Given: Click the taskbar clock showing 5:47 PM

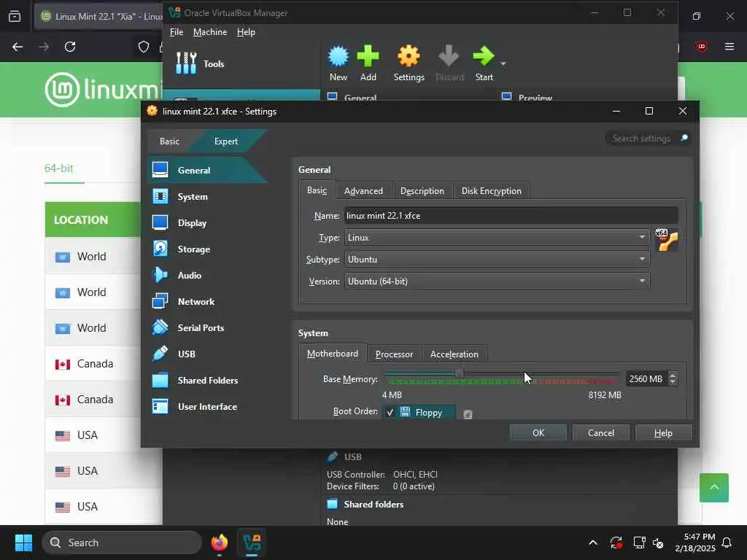Looking at the screenshot, I should pos(695,542).
